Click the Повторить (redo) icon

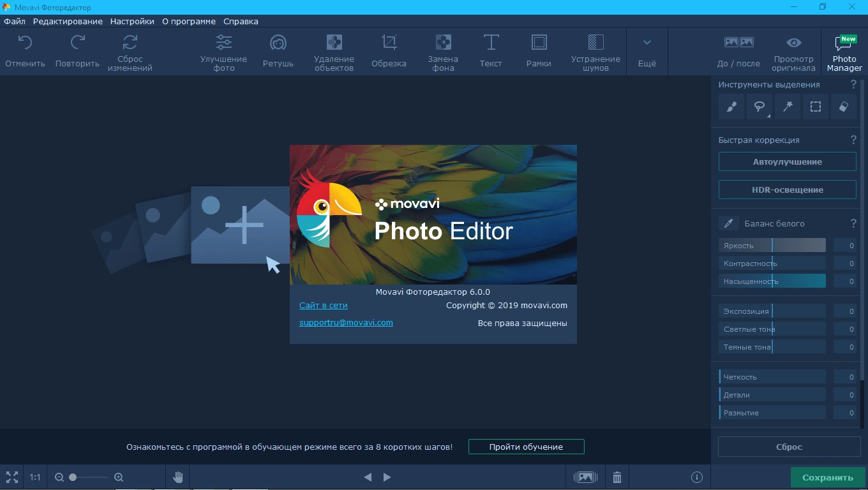pos(77,43)
